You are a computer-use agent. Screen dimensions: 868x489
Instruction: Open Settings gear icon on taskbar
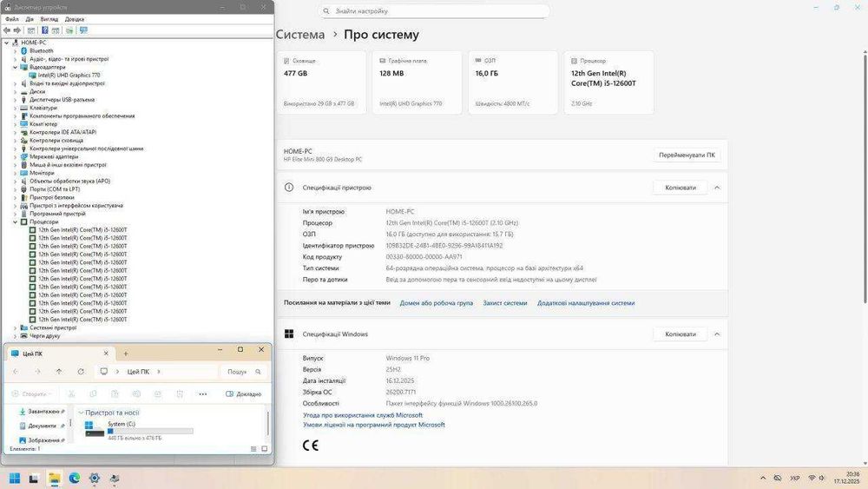(95, 478)
